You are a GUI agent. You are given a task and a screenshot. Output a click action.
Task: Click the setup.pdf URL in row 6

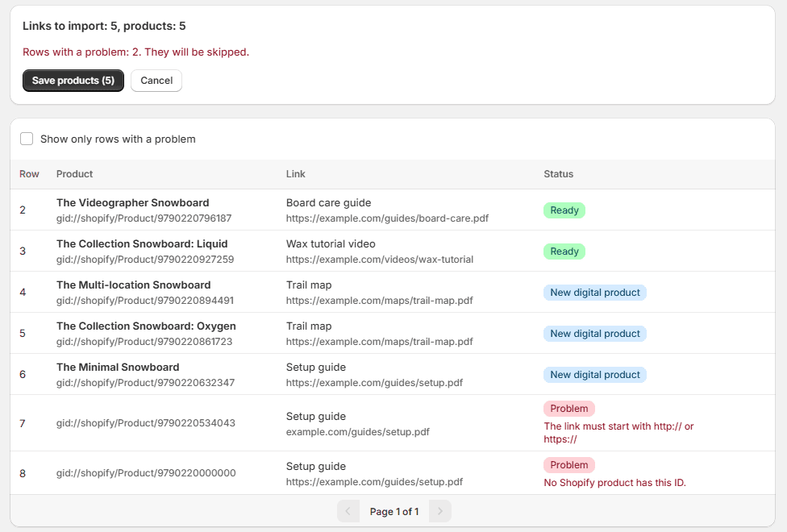374,383
